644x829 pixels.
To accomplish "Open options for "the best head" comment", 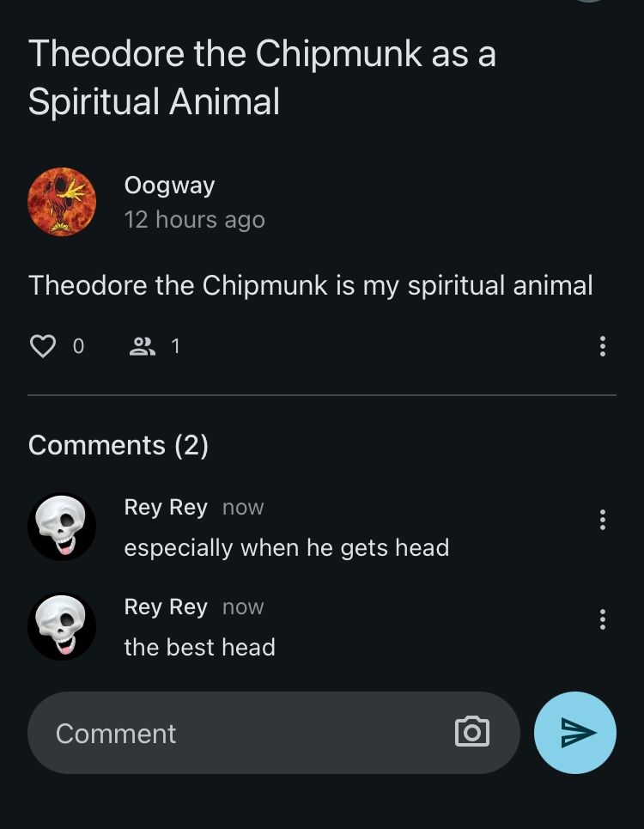I will pos(602,619).
